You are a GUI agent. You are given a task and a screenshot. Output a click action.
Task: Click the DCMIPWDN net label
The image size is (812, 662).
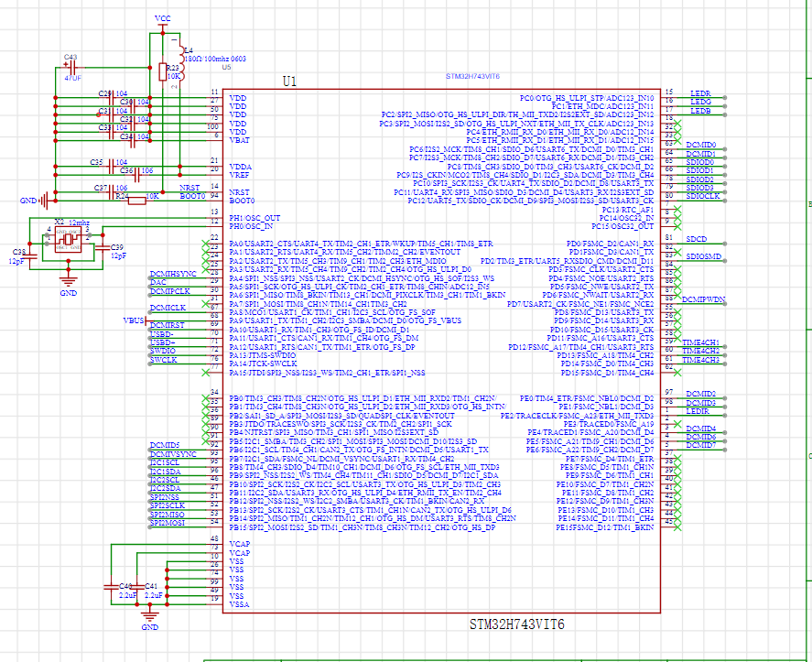click(x=704, y=299)
